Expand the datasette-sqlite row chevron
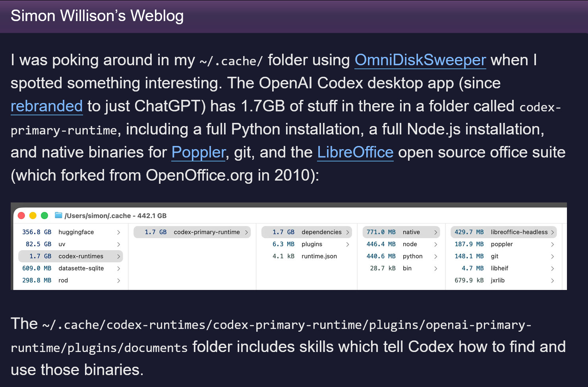The image size is (588, 387). (118, 268)
